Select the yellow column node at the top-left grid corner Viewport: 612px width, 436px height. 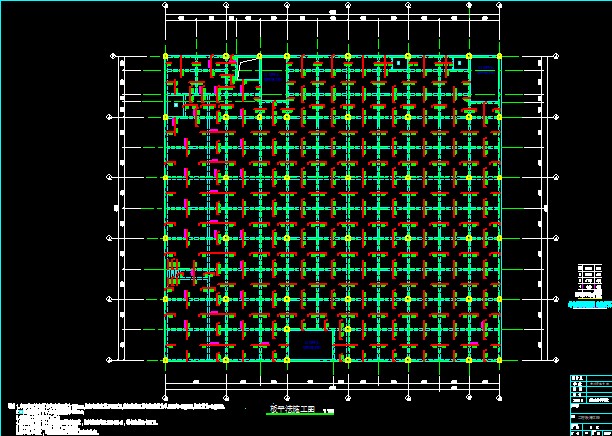[x=166, y=57]
